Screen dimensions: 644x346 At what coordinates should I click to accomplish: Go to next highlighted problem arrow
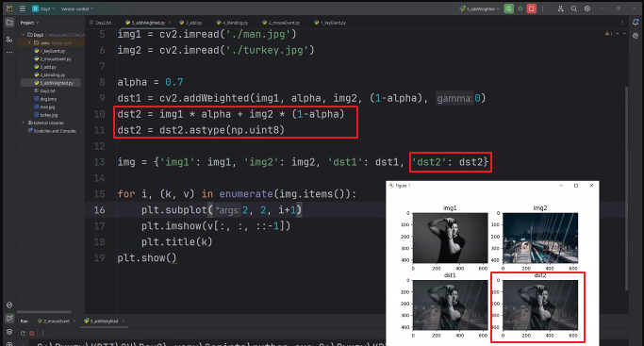click(624, 34)
